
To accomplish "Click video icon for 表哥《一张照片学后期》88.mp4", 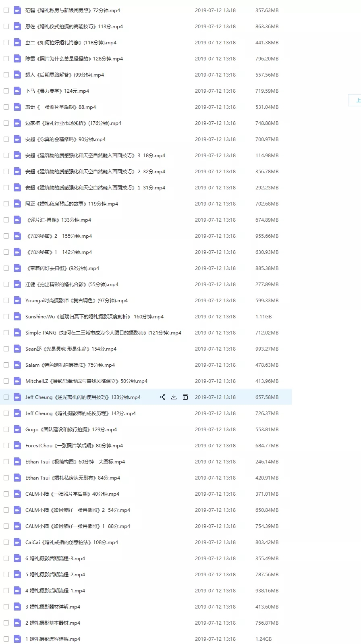I will [17, 107].
